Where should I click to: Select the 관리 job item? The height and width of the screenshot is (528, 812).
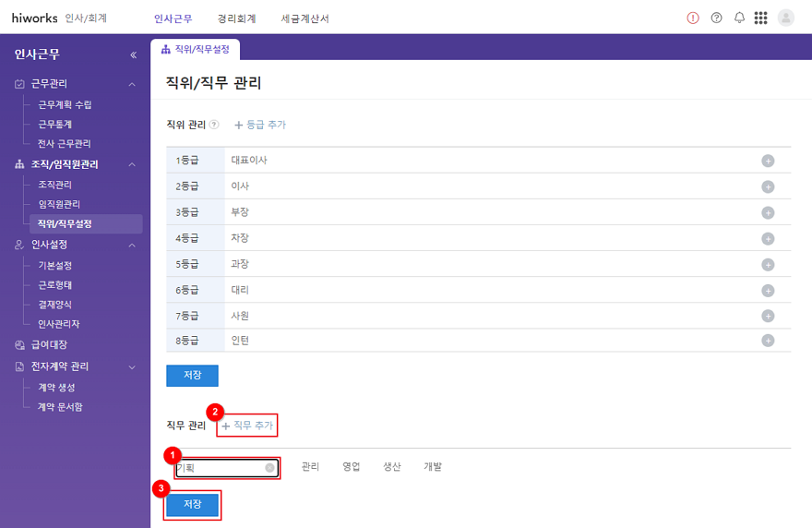pos(310,467)
